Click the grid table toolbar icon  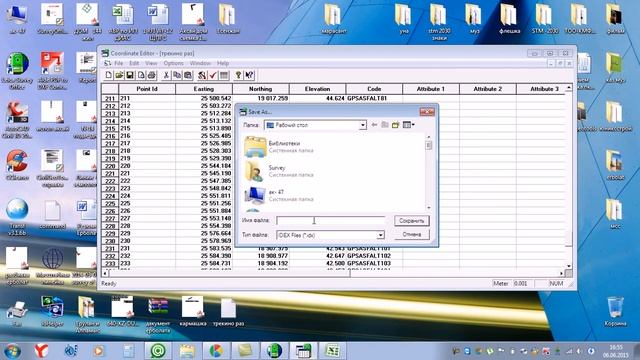[x=224, y=75]
